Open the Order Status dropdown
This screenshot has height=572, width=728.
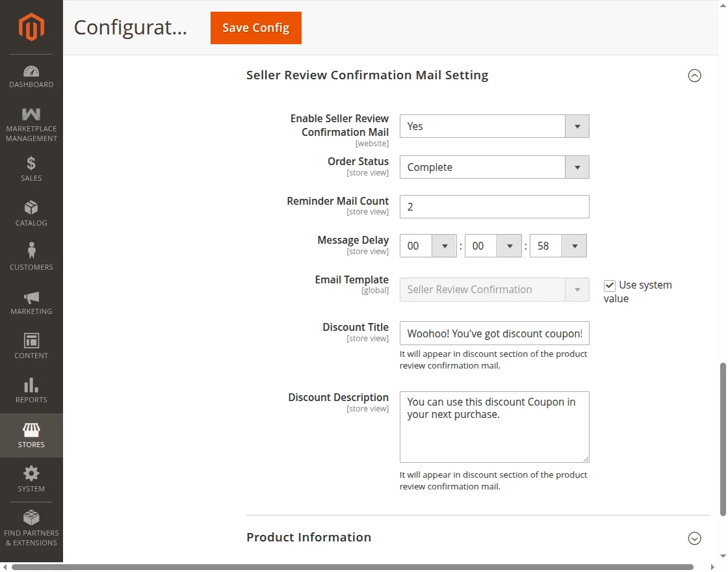[x=494, y=167]
